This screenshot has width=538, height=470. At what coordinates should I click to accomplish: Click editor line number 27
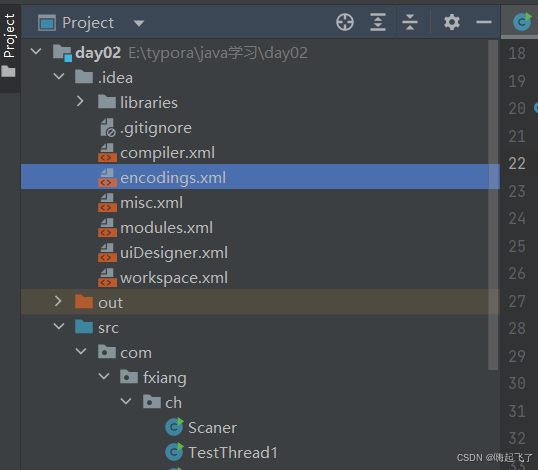pyautogui.click(x=517, y=301)
